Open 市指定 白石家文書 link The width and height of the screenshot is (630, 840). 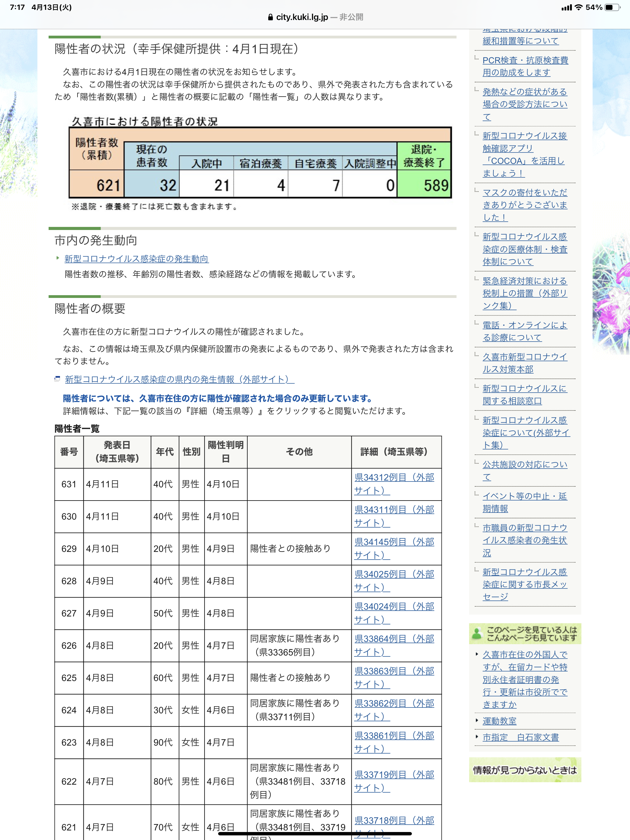520,737
